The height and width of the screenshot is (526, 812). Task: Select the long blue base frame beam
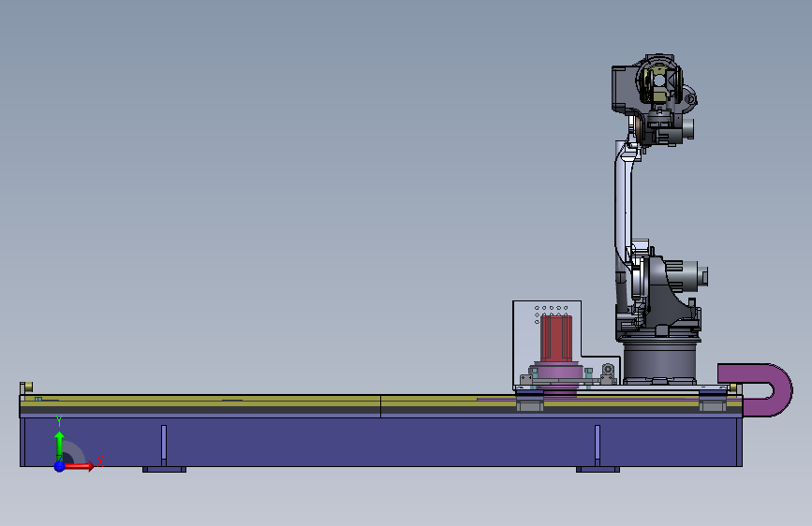coord(381,442)
